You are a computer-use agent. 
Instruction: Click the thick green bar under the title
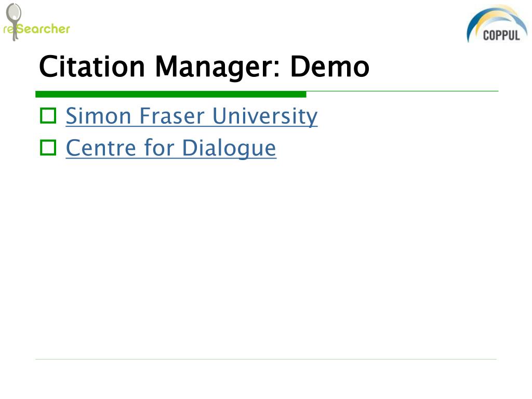click(x=170, y=95)
